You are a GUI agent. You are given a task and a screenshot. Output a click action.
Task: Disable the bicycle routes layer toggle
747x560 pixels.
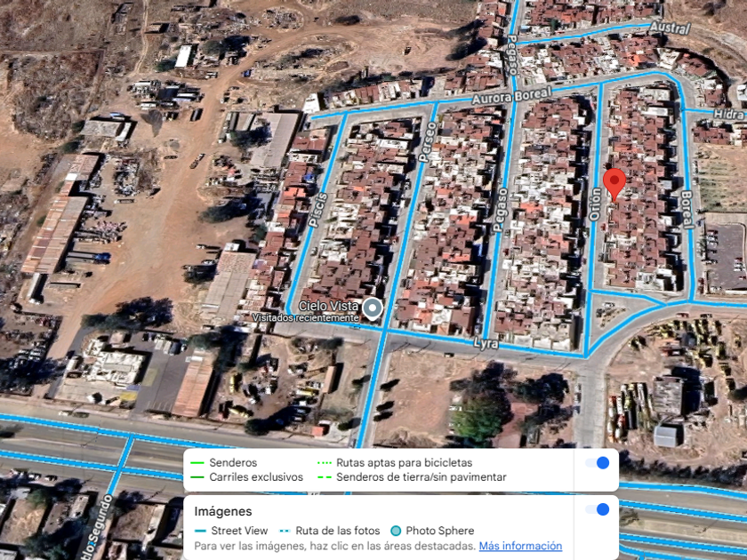(x=598, y=463)
